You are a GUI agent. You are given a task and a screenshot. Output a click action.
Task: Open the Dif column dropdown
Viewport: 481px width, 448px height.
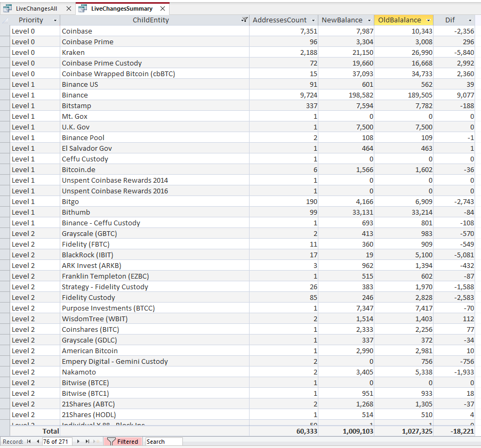[470, 20]
